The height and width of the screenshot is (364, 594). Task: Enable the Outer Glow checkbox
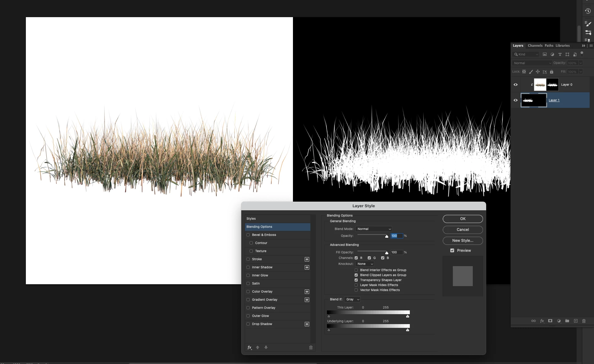click(x=248, y=316)
